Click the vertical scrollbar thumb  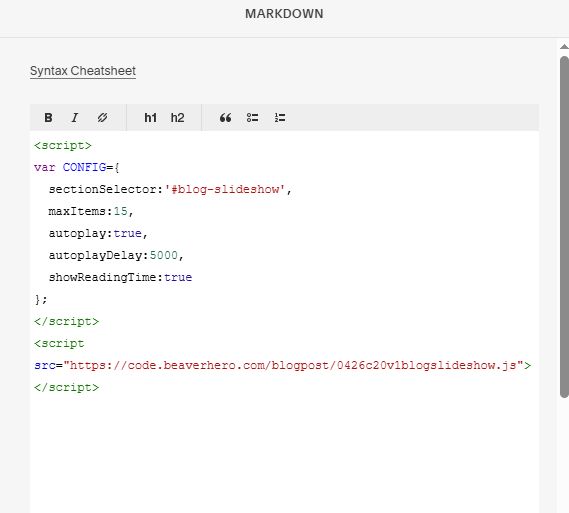[x=564, y=227]
